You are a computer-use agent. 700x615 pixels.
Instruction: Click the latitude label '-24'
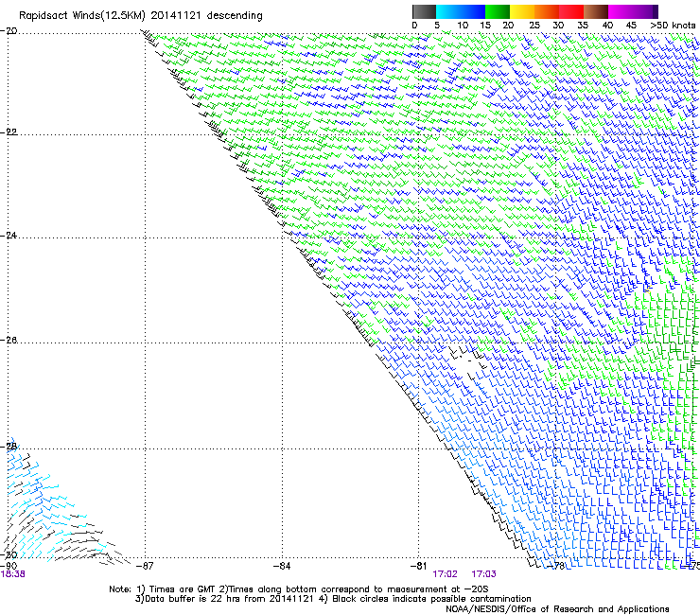(9, 236)
